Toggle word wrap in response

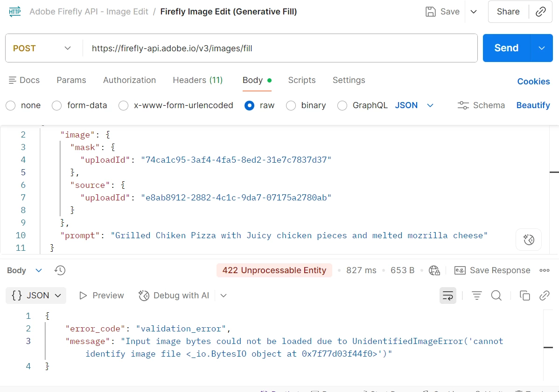[448, 296]
